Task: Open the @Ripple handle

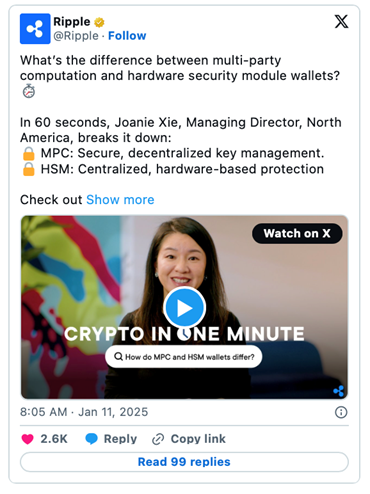Action: pyautogui.click(x=76, y=36)
